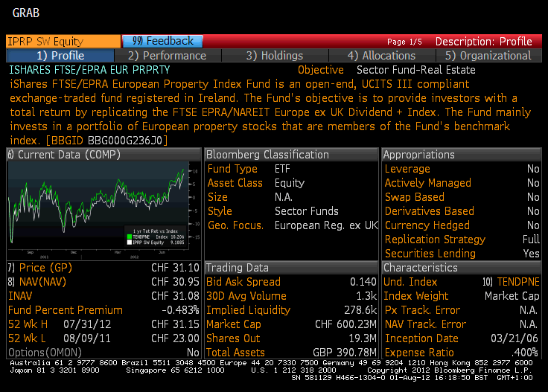Click the 52 Wk L label
This screenshot has width=548, height=392.
point(27,338)
